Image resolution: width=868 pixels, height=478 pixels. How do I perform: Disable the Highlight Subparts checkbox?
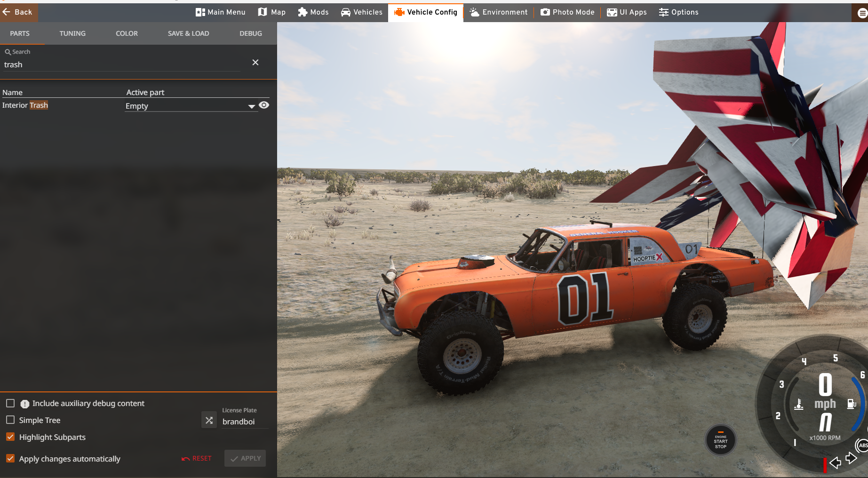10,437
